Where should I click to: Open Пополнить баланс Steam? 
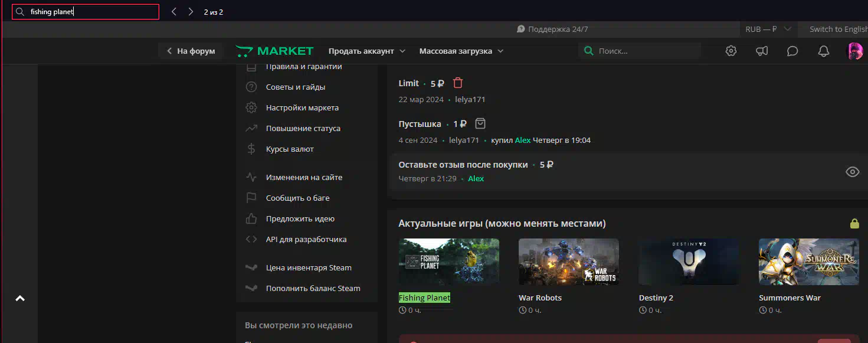(x=313, y=288)
